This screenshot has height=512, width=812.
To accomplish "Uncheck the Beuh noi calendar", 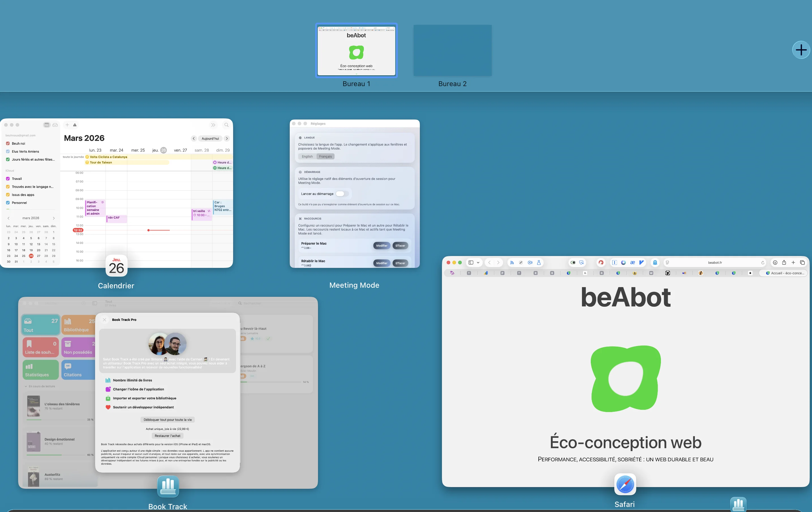I will [x=8, y=143].
